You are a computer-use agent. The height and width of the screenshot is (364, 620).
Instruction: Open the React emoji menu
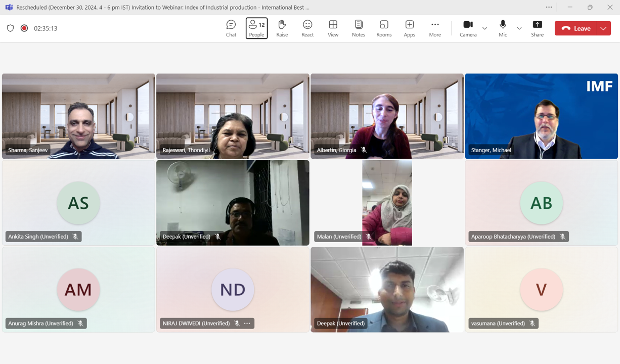pyautogui.click(x=307, y=28)
